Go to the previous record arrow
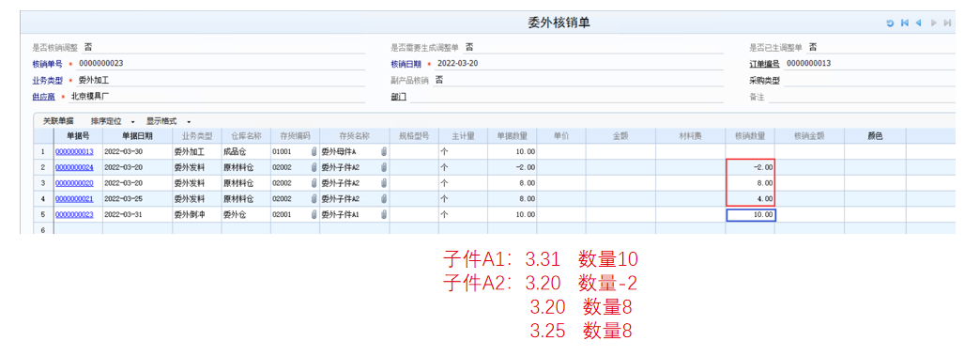 [918, 23]
